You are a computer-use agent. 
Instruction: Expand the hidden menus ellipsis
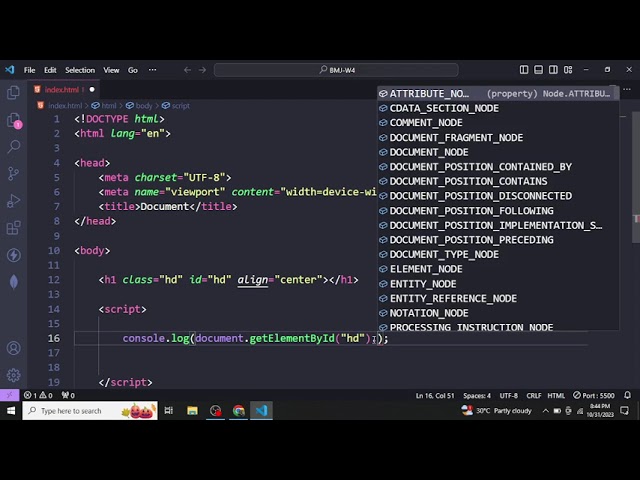[152, 70]
